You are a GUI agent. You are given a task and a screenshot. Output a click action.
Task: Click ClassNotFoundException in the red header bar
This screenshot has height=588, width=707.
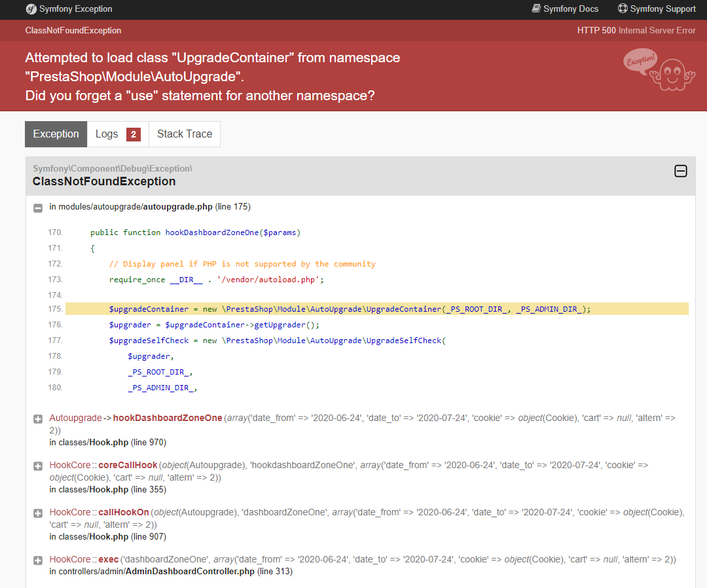73,30
